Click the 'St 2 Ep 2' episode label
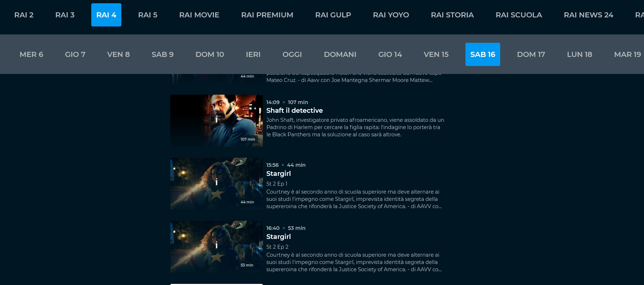The width and height of the screenshot is (644, 285). [x=277, y=247]
